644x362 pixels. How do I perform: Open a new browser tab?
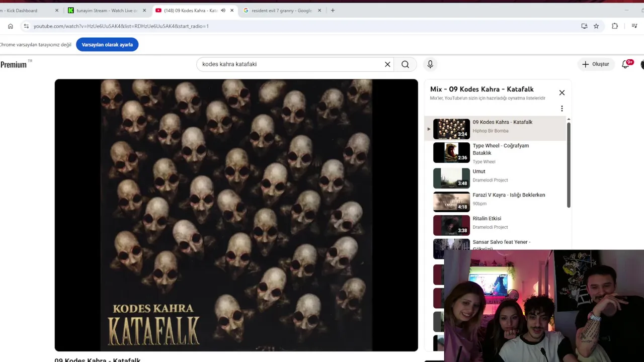(333, 10)
